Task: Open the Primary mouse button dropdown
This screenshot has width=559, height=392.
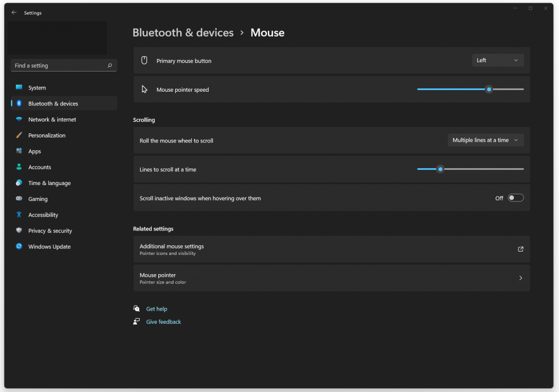Action: 497,60
